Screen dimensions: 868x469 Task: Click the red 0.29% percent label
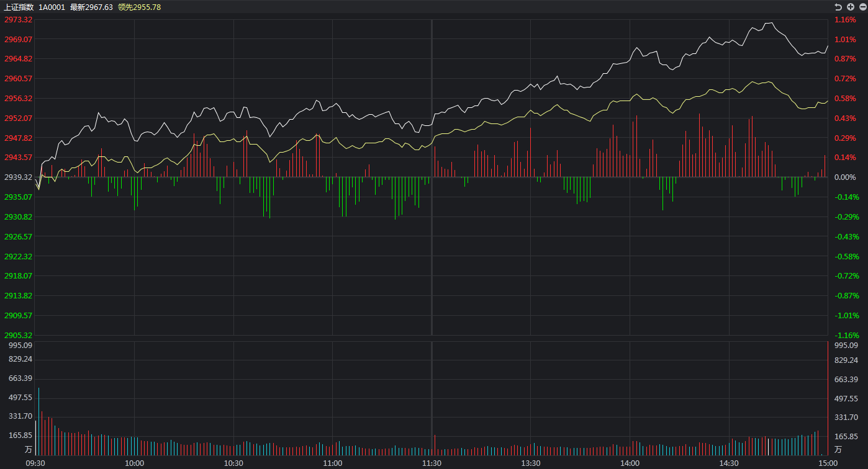pos(845,138)
